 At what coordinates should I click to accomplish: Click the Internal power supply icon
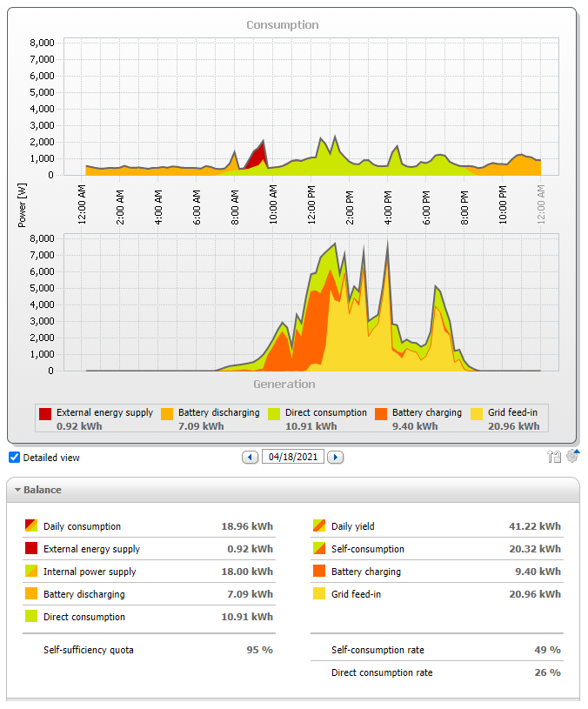point(31,572)
